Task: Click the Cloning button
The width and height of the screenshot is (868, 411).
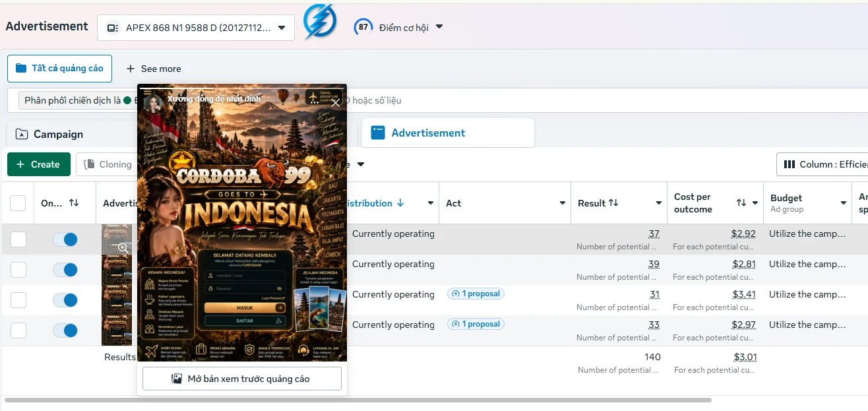Action: point(106,164)
